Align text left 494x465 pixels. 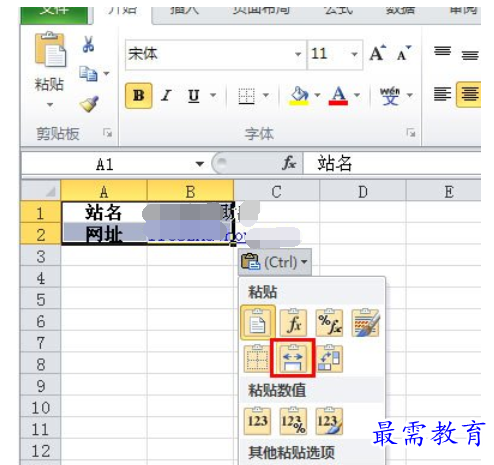(442, 94)
